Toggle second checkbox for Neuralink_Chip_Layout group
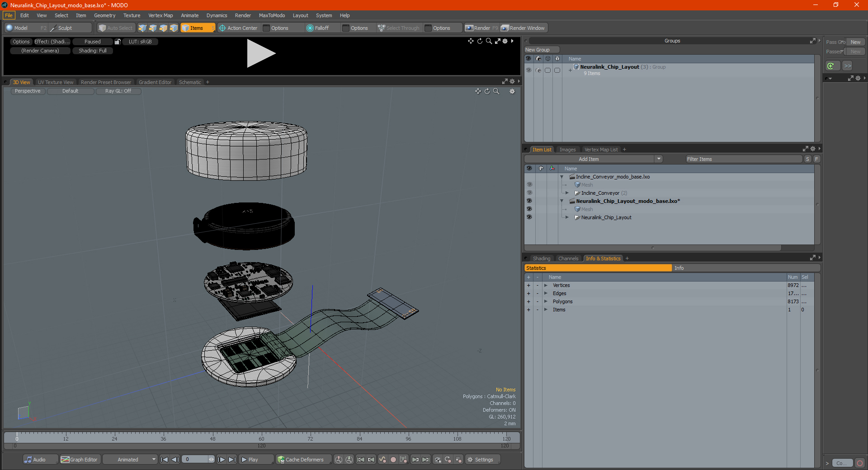The width and height of the screenshot is (868, 470). (557, 70)
